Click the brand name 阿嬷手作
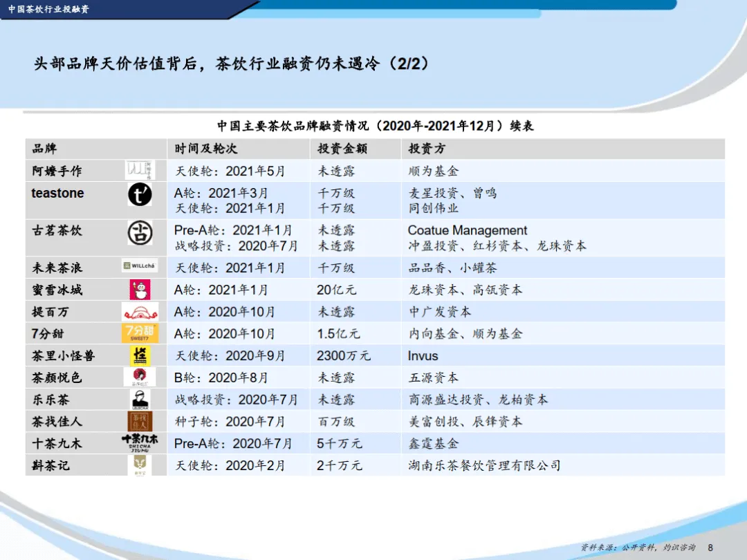This screenshot has height=560, width=747. (57, 171)
